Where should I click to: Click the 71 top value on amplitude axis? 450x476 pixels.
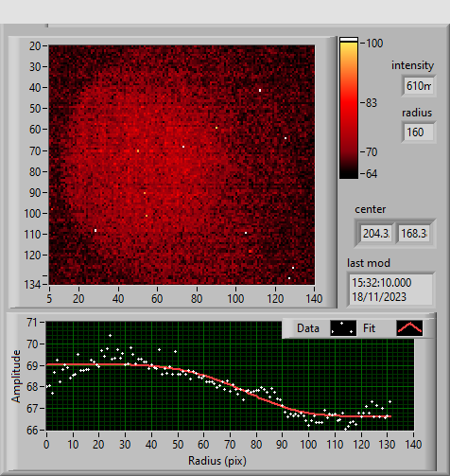pos(32,323)
